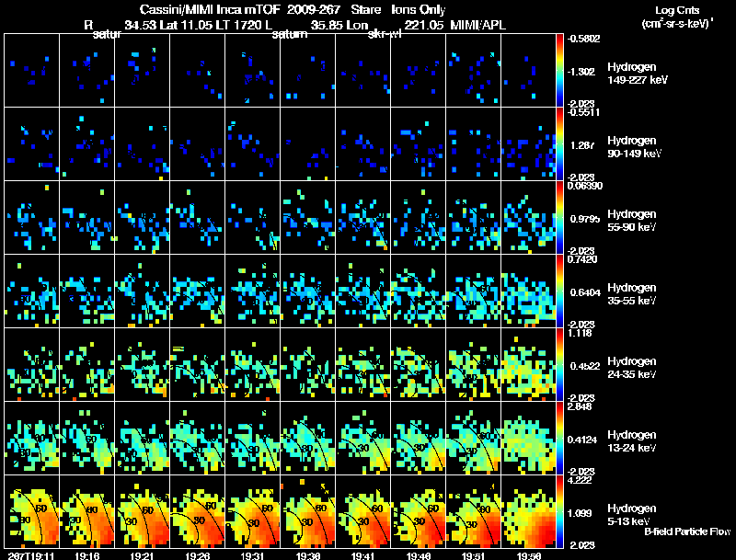Viewport: 736px width, 560px height.
Task: Select the 'Hydrogen 90-149 keV' row label
Action: (x=634, y=147)
